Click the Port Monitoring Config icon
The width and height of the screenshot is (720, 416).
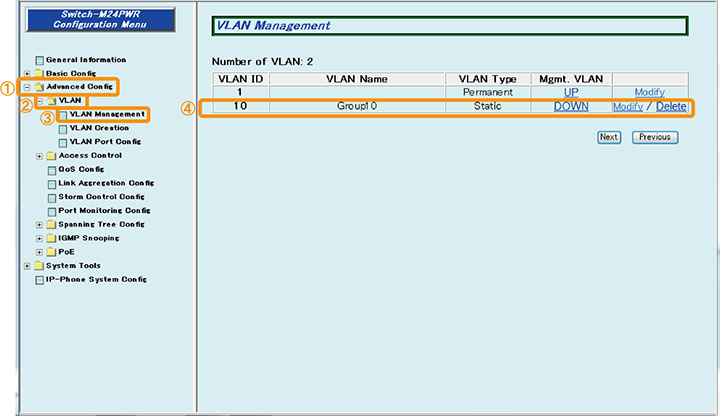coord(51,211)
